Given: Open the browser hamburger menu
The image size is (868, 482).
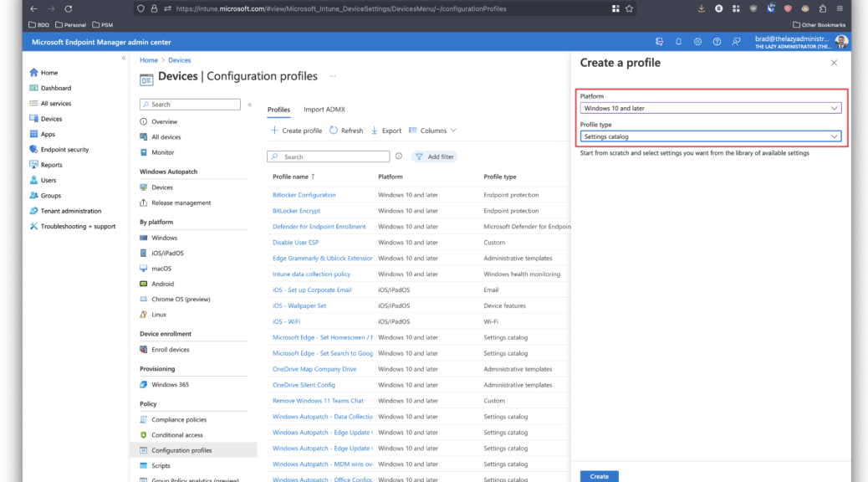Looking at the screenshot, I should click(x=840, y=9).
